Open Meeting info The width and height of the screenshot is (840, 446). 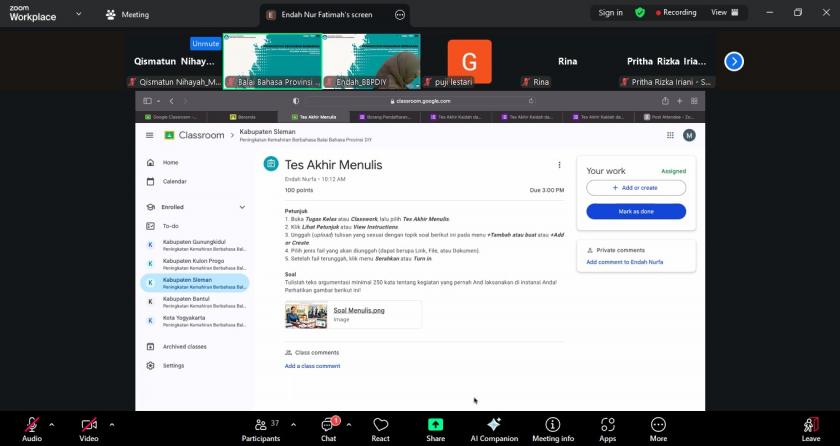[553, 428]
